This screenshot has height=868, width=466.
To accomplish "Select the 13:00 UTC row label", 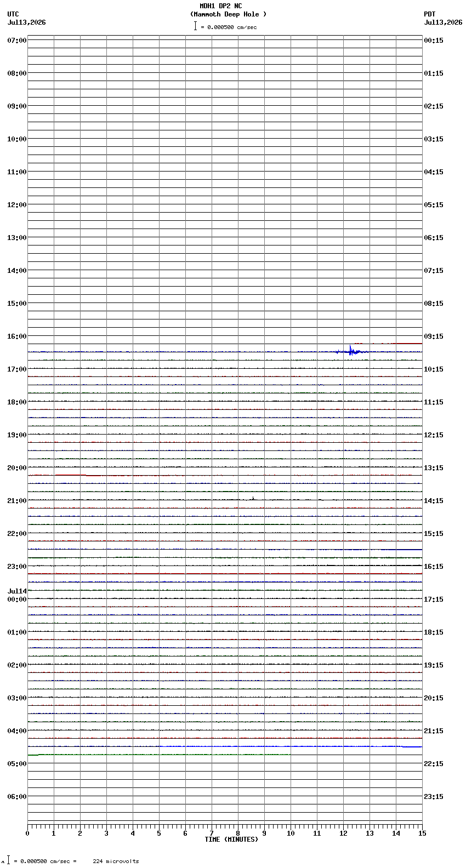I will point(17,238).
